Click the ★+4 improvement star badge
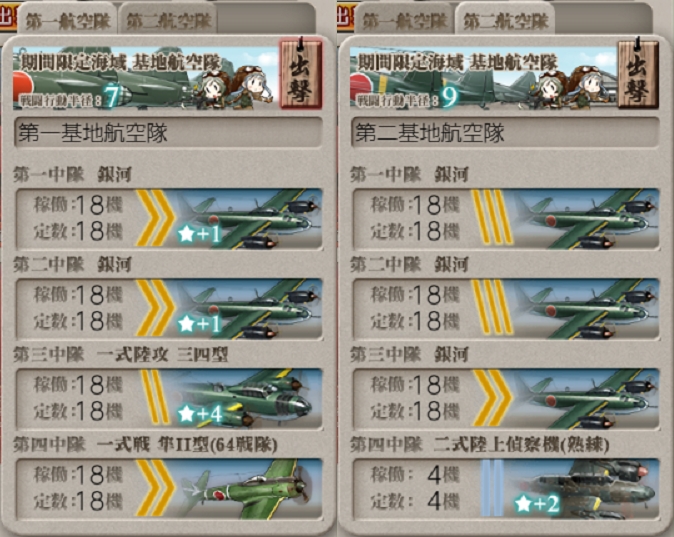 coord(200,414)
